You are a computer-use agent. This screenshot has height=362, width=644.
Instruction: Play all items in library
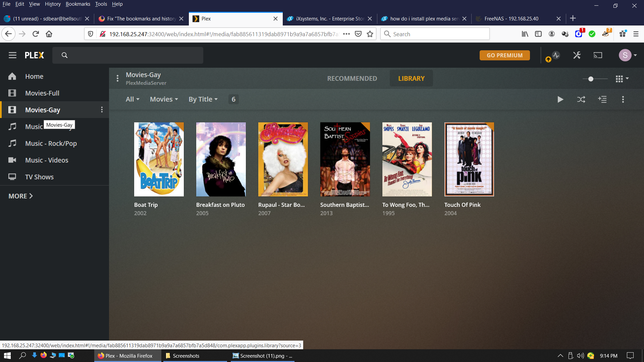pos(560,100)
